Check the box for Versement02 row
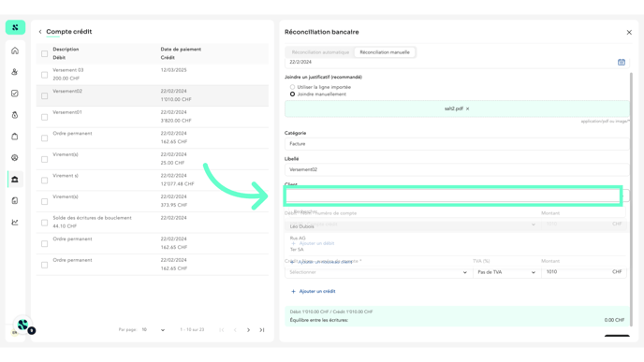The image size is (644, 362). click(x=44, y=96)
